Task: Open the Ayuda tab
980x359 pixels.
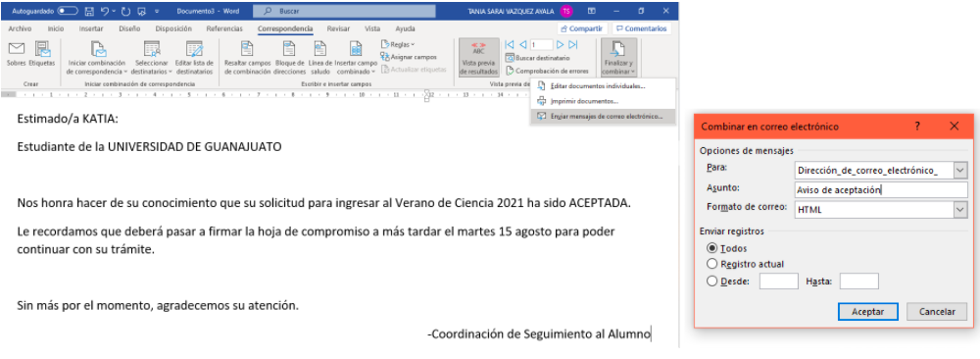Action: tap(405, 28)
